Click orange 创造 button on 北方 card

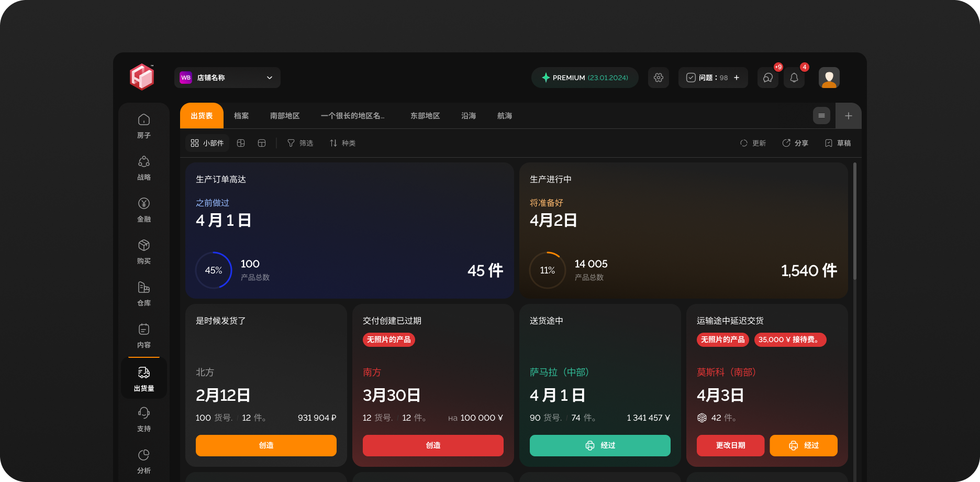266,445
